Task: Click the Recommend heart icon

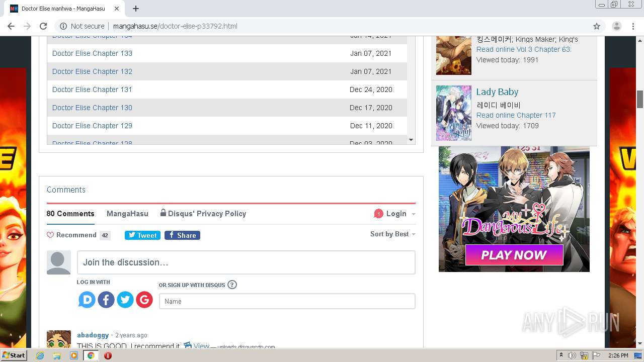Action: (50, 235)
